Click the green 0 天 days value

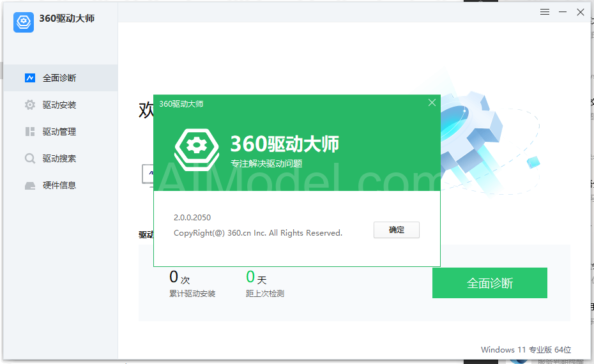[x=256, y=277]
